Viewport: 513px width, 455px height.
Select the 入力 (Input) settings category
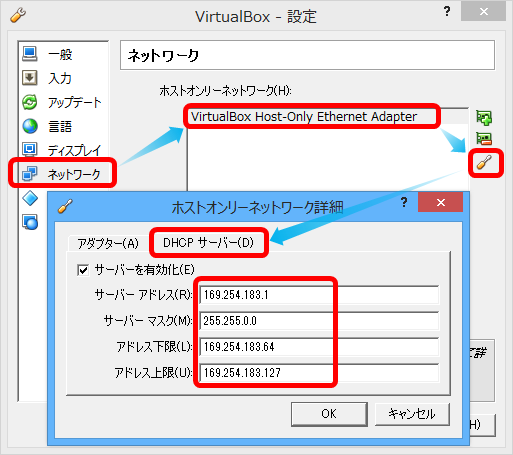point(60,78)
